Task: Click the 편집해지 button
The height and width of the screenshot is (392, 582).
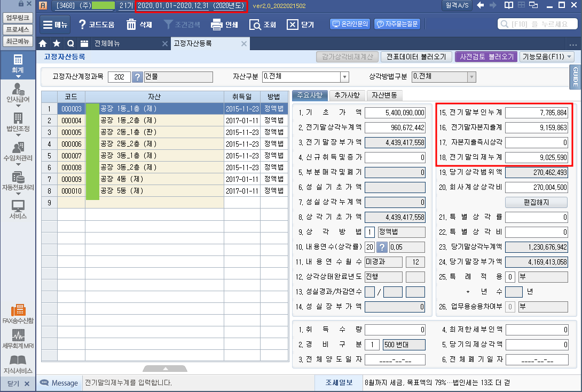Action: click(536, 202)
